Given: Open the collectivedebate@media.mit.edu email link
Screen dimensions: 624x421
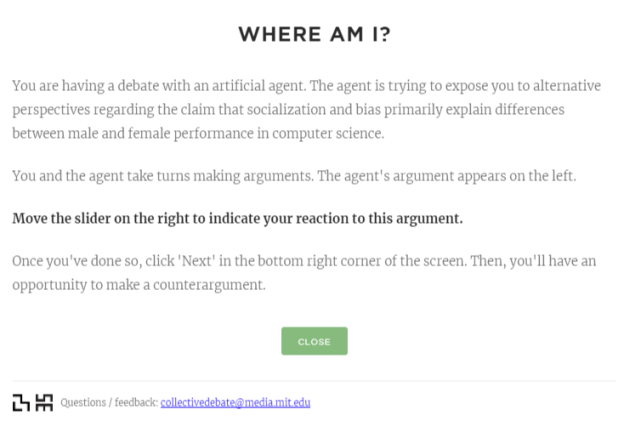Looking at the screenshot, I should [x=235, y=403].
